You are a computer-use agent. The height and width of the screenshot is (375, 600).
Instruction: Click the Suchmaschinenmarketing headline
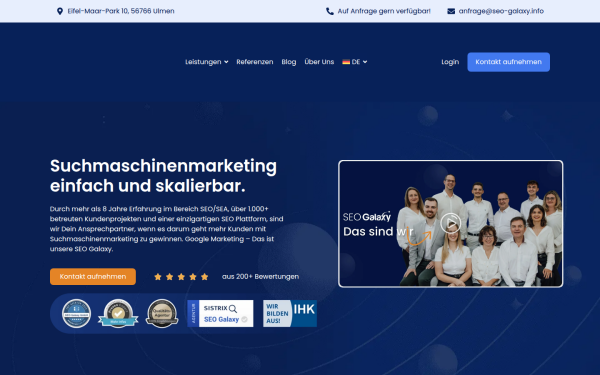click(163, 176)
